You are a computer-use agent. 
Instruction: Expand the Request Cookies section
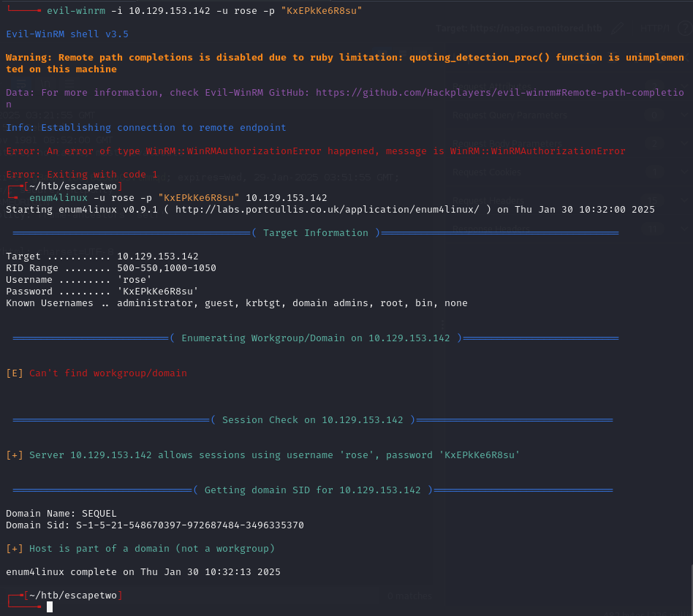click(486, 172)
